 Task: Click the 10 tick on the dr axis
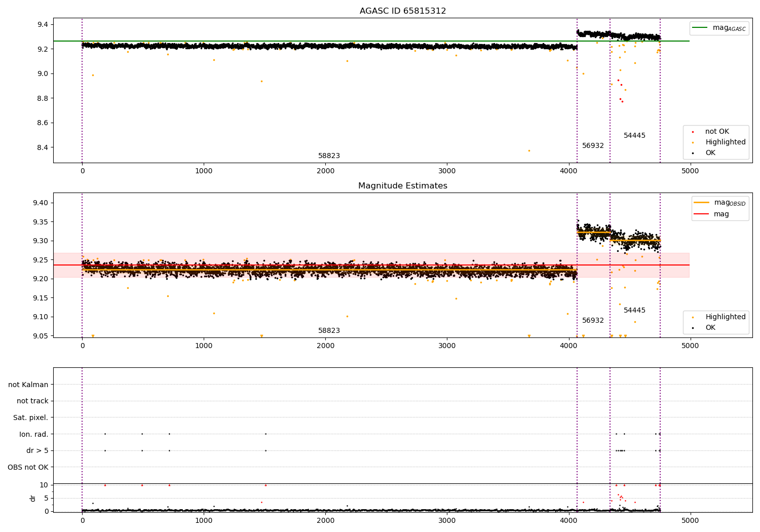[x=44, y=485]
